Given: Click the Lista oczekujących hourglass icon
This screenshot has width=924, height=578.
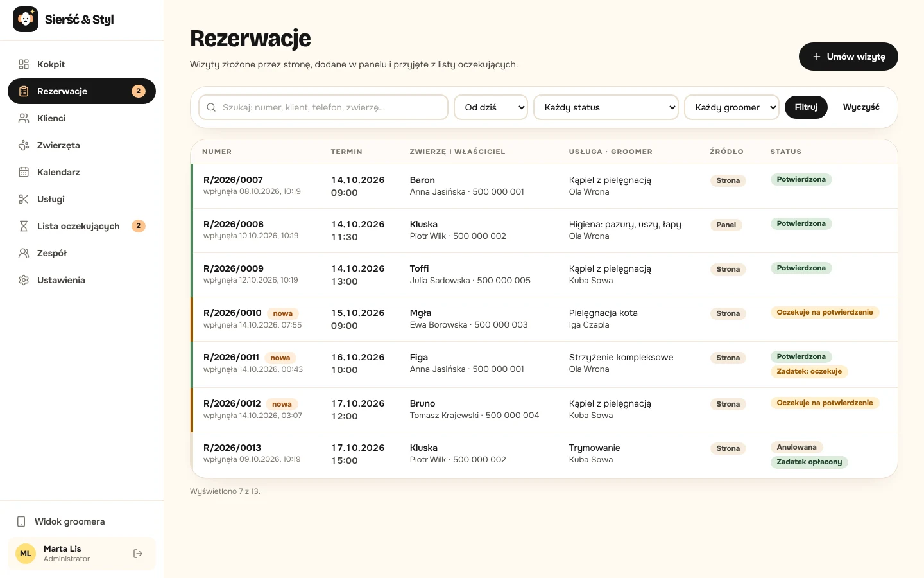Looking at the screenshot, I should 24,226.
